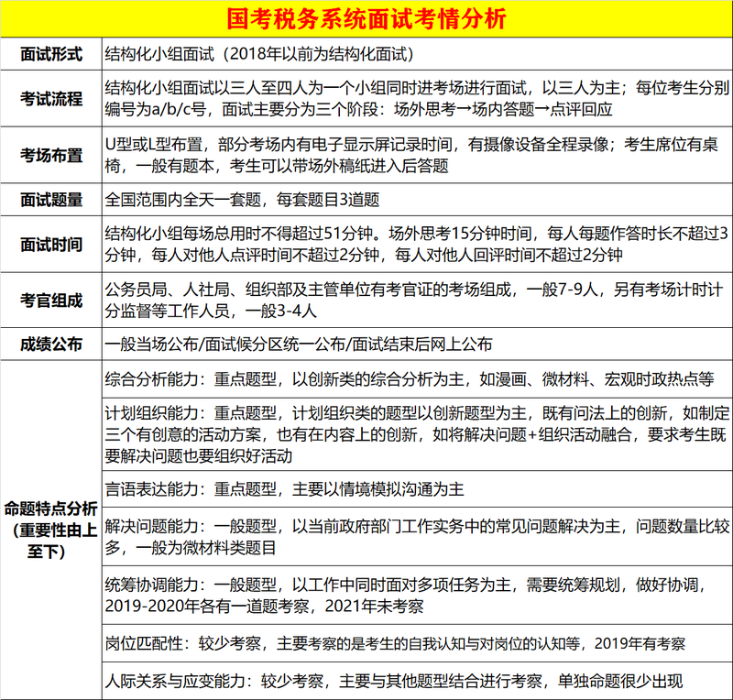Select the 考试流程 row header
Image resolution: width=733 pixels, height=700 pixels.
pyautogui.click(x=50, y=98)
